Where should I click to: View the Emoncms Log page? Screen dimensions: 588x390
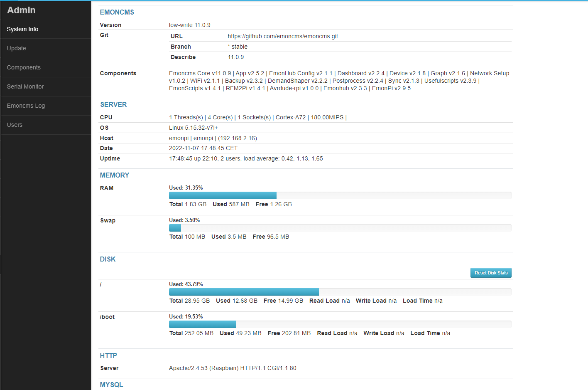46,106
